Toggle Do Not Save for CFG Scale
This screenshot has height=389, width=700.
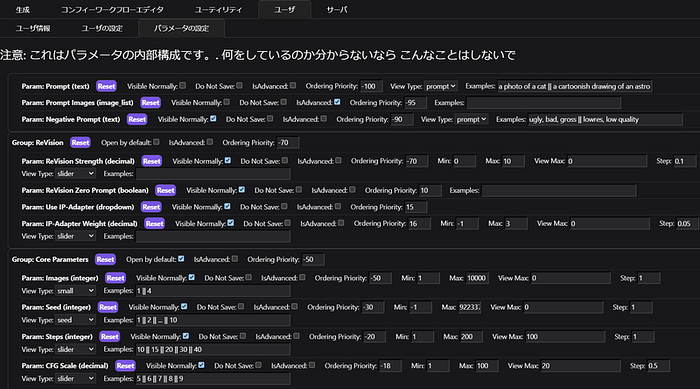coord(258,365)
